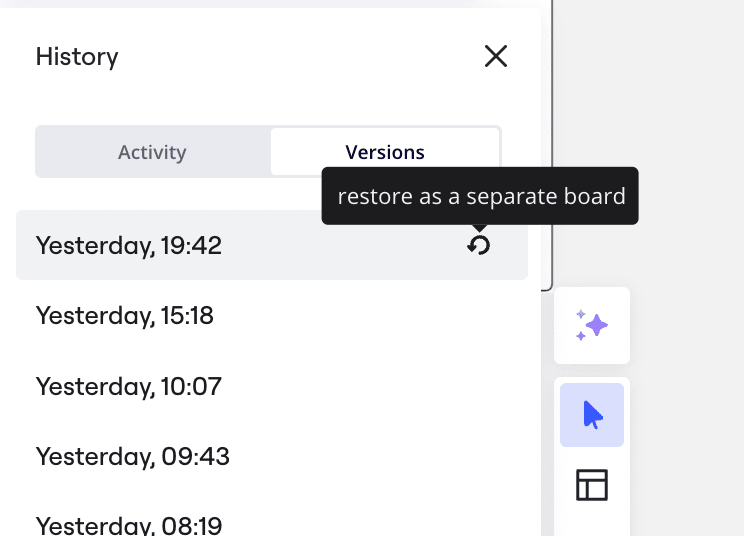
Task: Select the Versions tab
Action: pyautogui.click(x=385, y=152)
